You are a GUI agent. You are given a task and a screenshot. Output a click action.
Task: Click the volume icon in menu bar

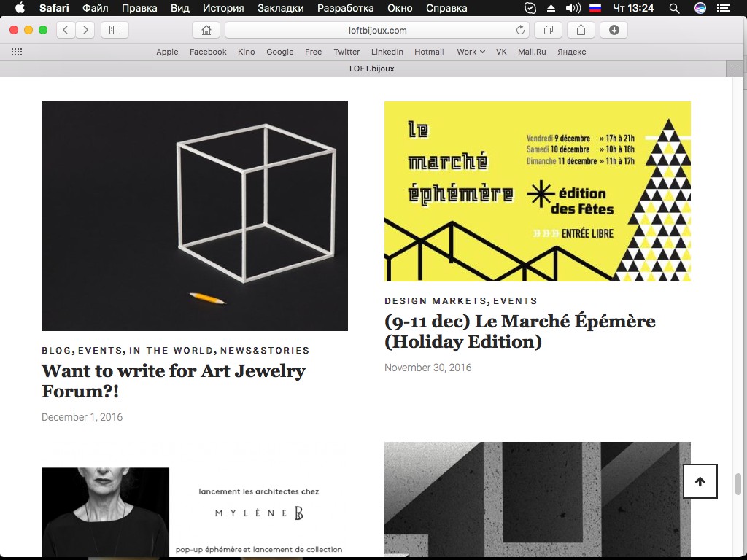[x=573, y=8]
